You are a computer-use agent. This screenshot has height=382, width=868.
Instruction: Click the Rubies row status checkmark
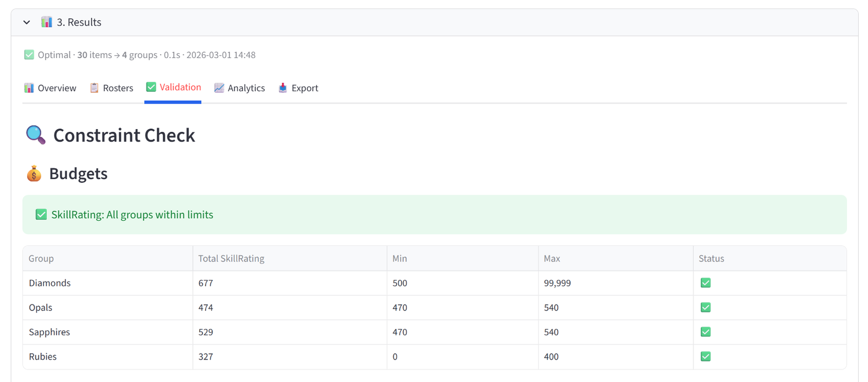pyautogui.click(x=705, y=356)
